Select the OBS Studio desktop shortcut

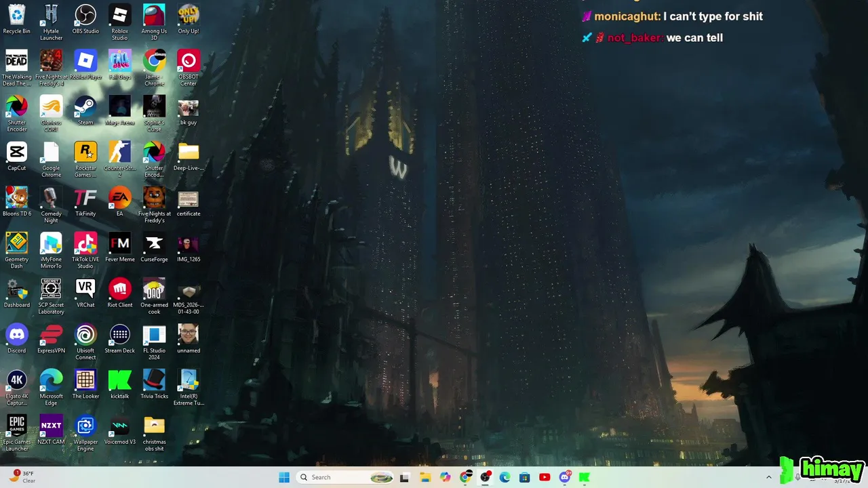pyautogui.click(x=85, y=19)
